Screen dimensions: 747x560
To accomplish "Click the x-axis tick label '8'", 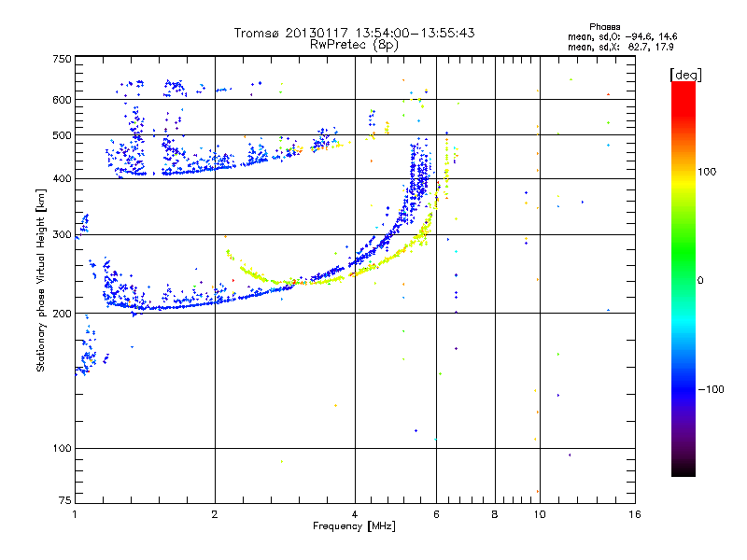I will tap(495, 514).
